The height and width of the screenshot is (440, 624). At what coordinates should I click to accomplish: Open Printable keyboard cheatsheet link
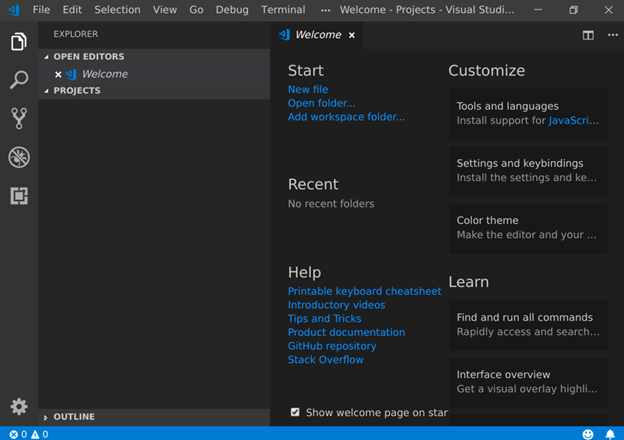pos(365,291)
